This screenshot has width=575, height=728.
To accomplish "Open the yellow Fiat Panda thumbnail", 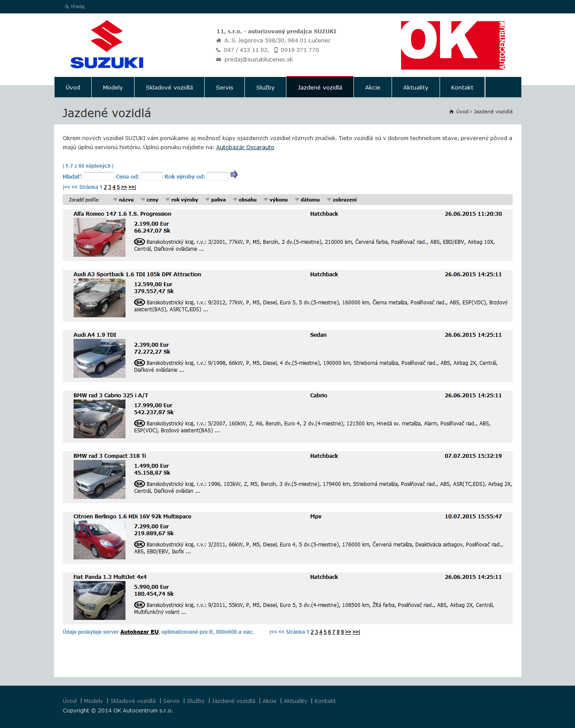I will point(100,600).
